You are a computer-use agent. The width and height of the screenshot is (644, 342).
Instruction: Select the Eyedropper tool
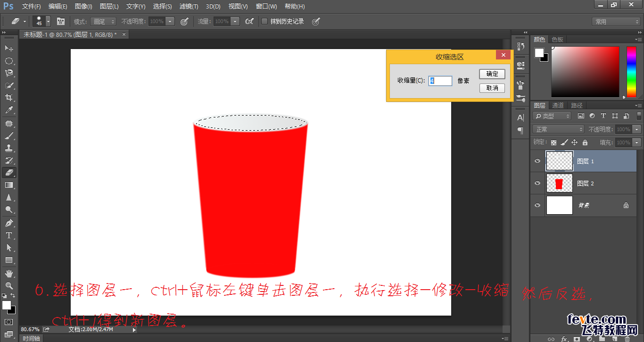tap(8, 110)
